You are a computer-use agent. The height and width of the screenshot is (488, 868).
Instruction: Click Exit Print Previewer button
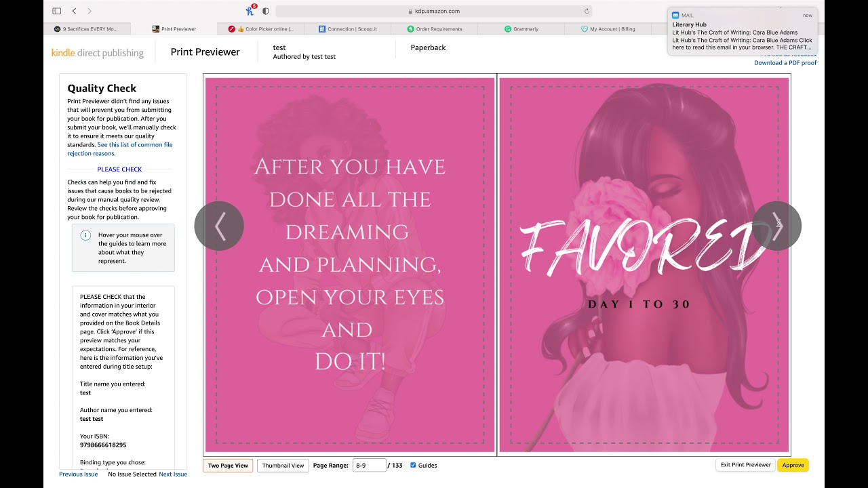pyautogui.click(x=745, y=465)
